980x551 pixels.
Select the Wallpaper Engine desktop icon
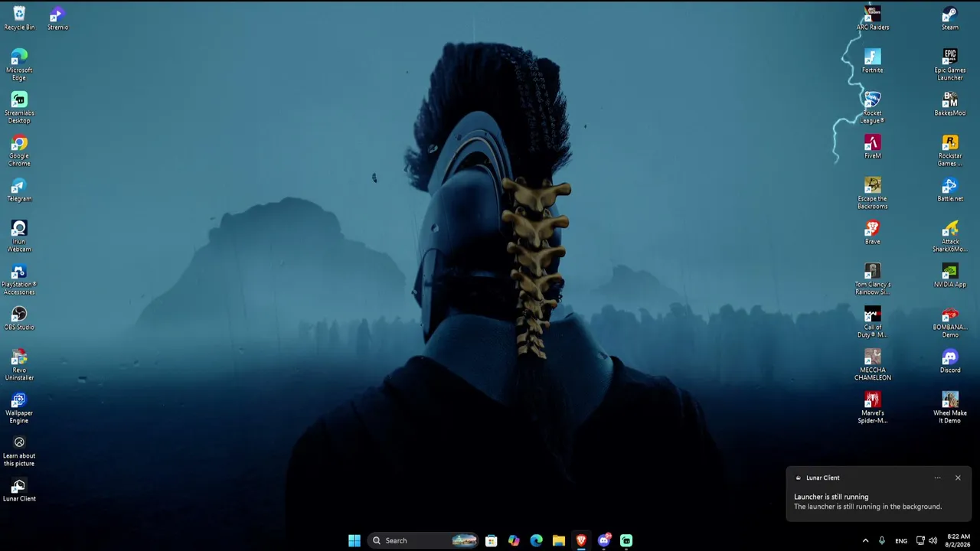[x=19, y=408]
